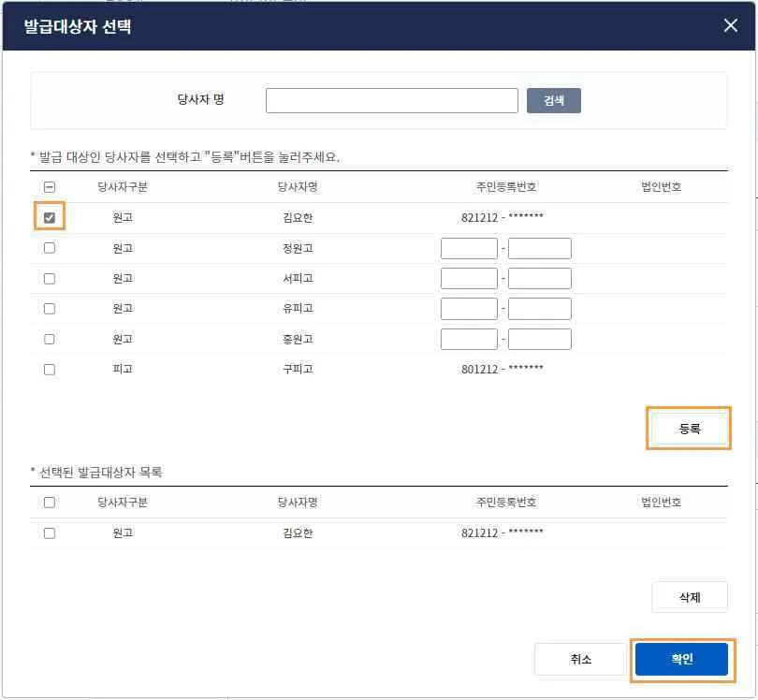Viewport: 758px width, 700px height.
Task: Click second resident number field for 유피고
Action: coord(540,309)
